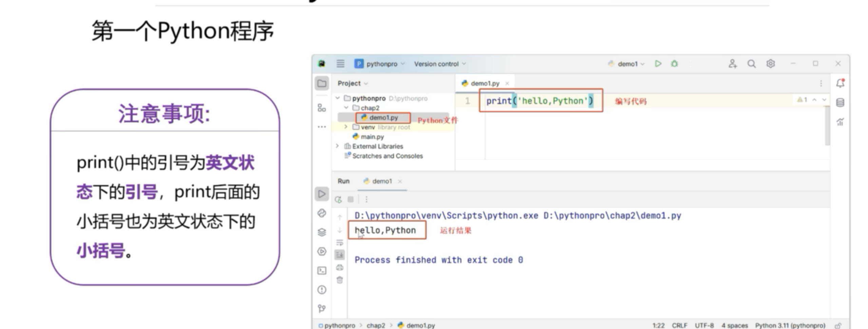Open line and column 1:22 indicator
868x329 pixels.
(658, 325)
